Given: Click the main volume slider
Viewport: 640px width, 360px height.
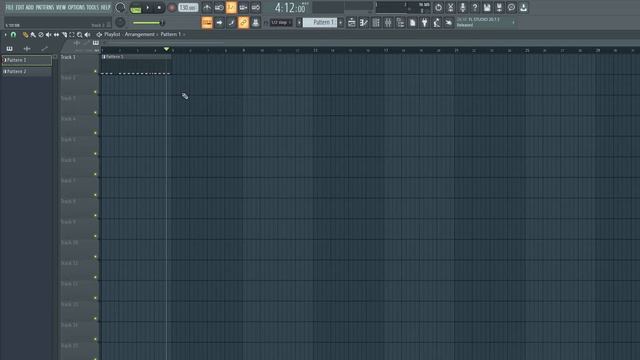Looking at the screenshot, I should (148, 22).
